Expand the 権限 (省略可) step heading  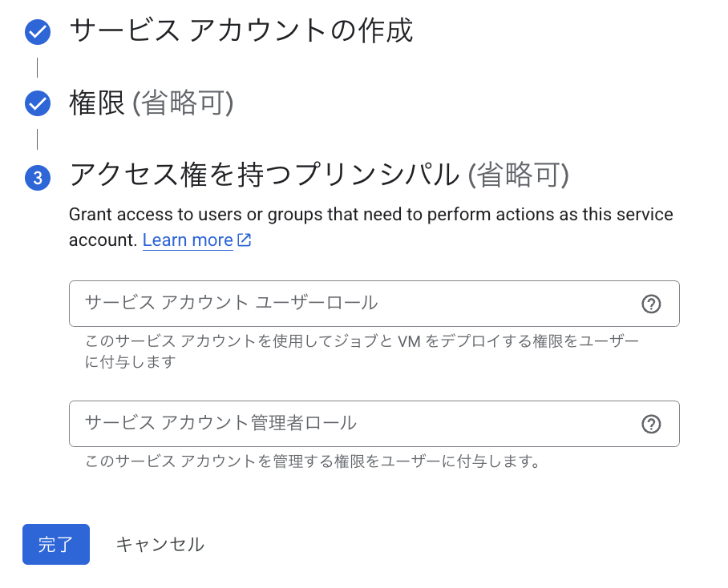click(x=151, y=103)
